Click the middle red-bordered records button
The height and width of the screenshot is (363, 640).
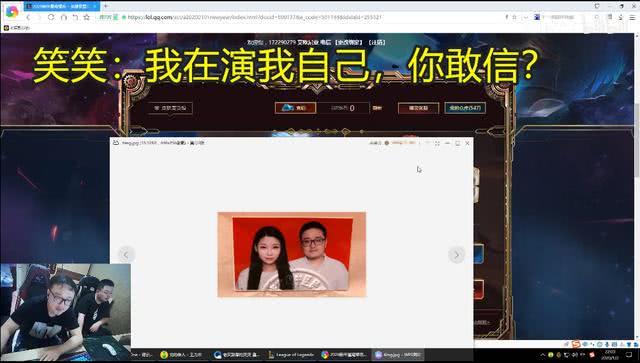[418, 108]
